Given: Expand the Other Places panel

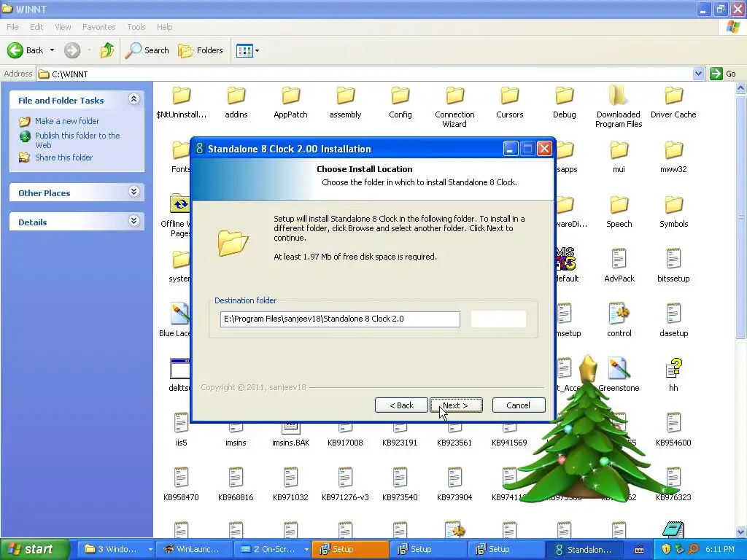Looking at the screenshot, I should coord(134,192).
